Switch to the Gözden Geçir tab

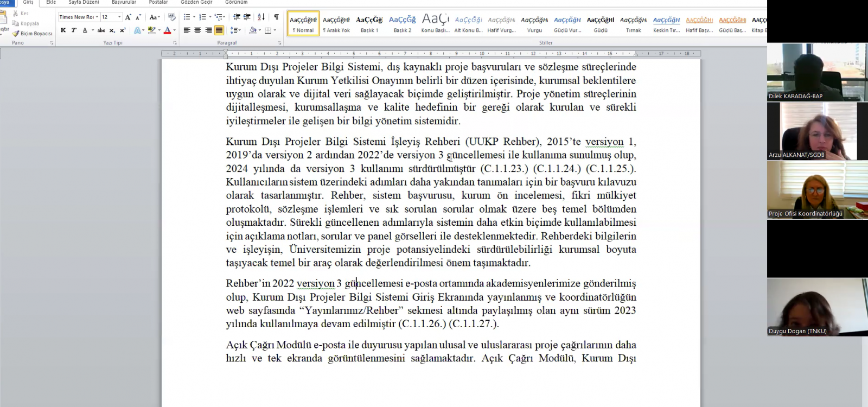(x=196, y=3)
